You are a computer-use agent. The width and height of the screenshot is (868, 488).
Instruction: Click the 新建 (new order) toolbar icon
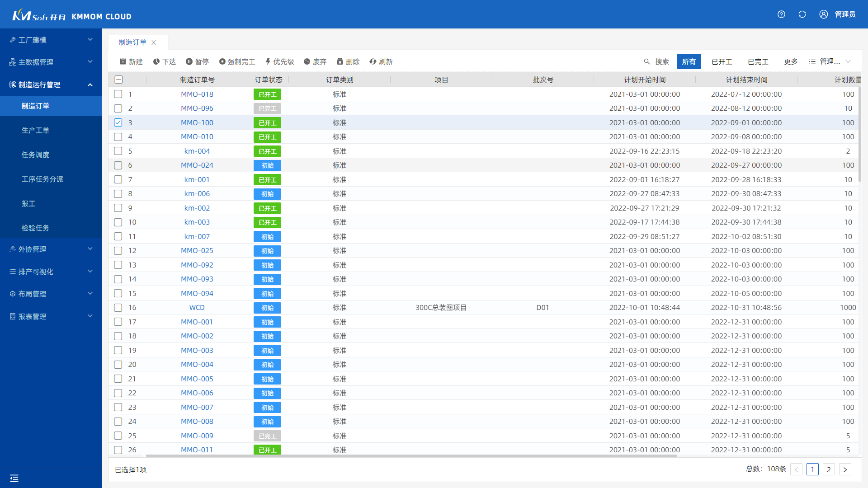click(123, 61)
